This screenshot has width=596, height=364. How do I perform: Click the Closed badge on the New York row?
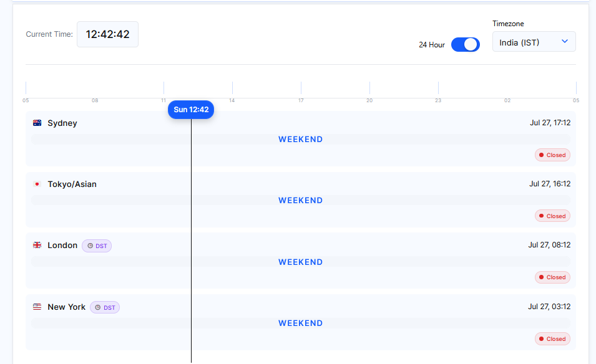[552, 338]
